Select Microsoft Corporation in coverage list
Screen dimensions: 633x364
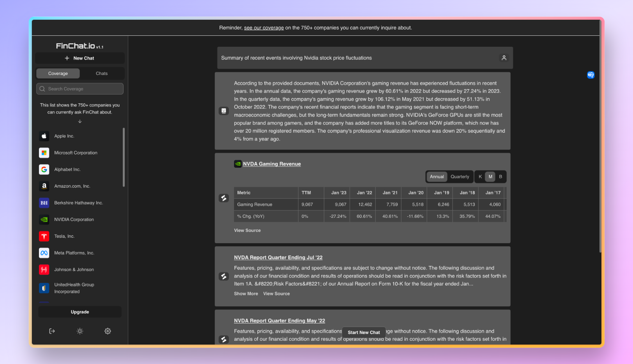[80, 153]
